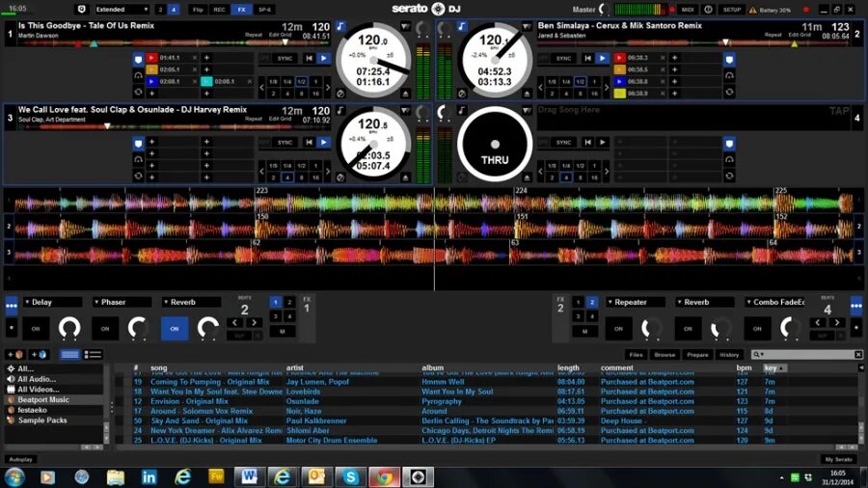Image resolution: width=868 pixels, height=488 pixels.
Task: Trigger yellow cue point 06:38.9 on deck 2
Action: (x=619, y=94)
